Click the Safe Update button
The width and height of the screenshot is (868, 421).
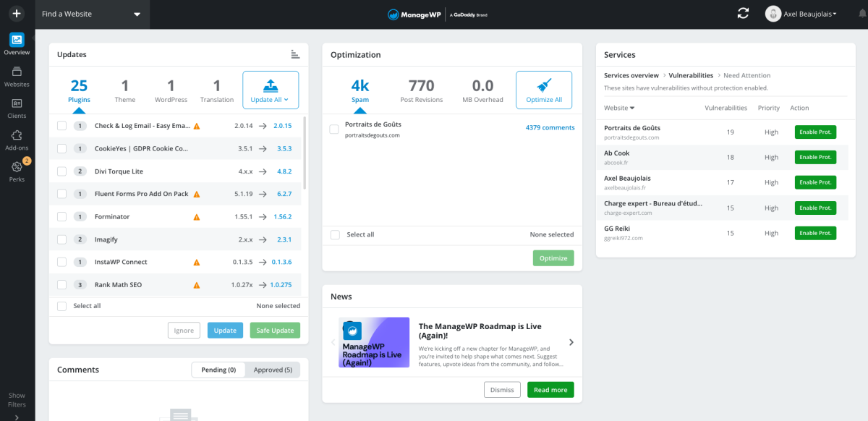(x=275, y=331)
